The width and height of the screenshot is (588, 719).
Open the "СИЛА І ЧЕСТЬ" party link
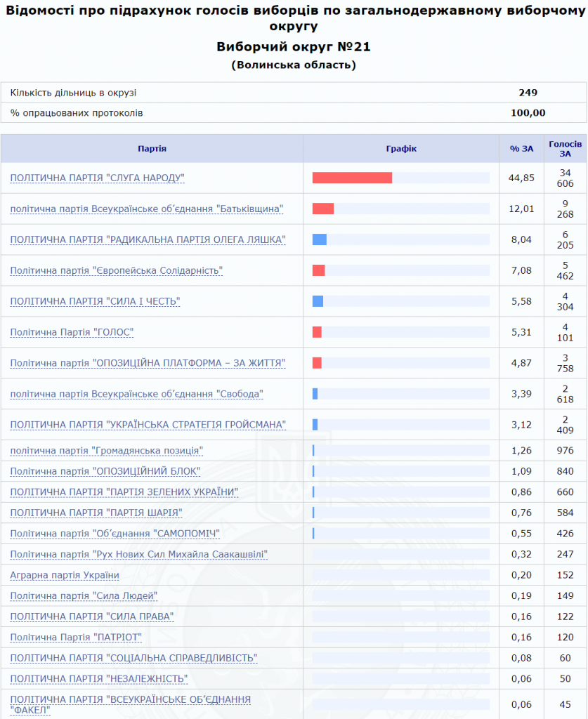pos(95,302)
